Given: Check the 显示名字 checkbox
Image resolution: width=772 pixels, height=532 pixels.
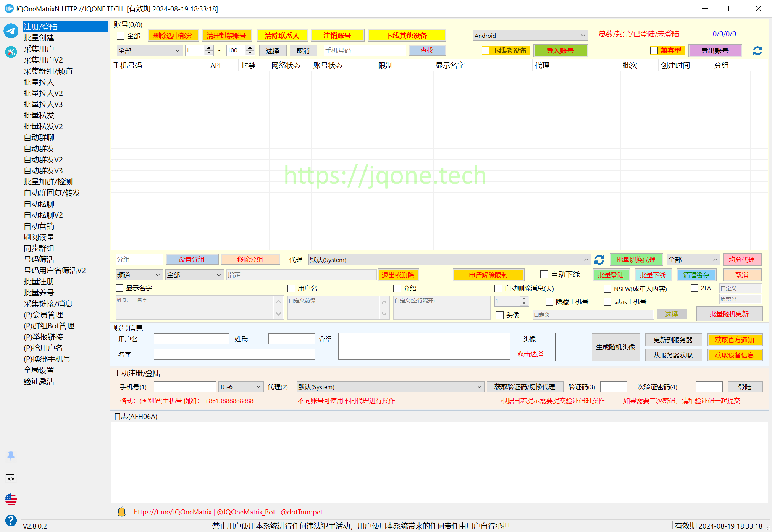Looking at the screenshot, I should pos(120,288).
